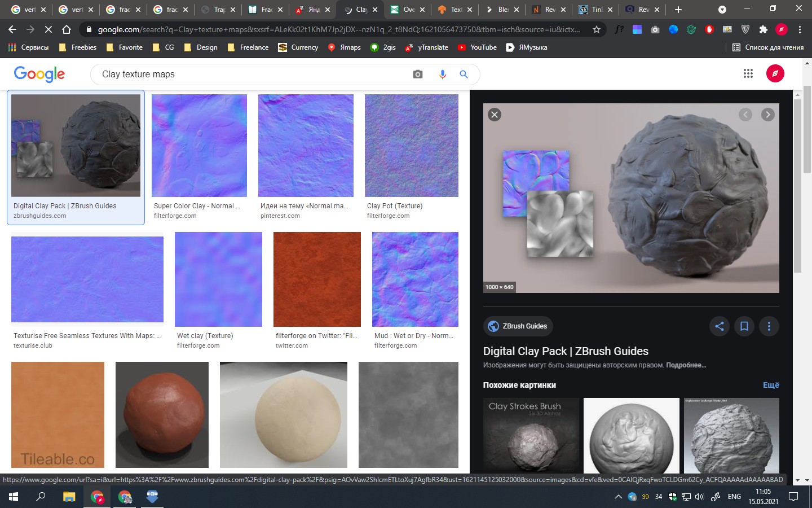The height and width of the screenshot is (508, 812).
Task: Close the active Clay tab
Action: point(375,10)
